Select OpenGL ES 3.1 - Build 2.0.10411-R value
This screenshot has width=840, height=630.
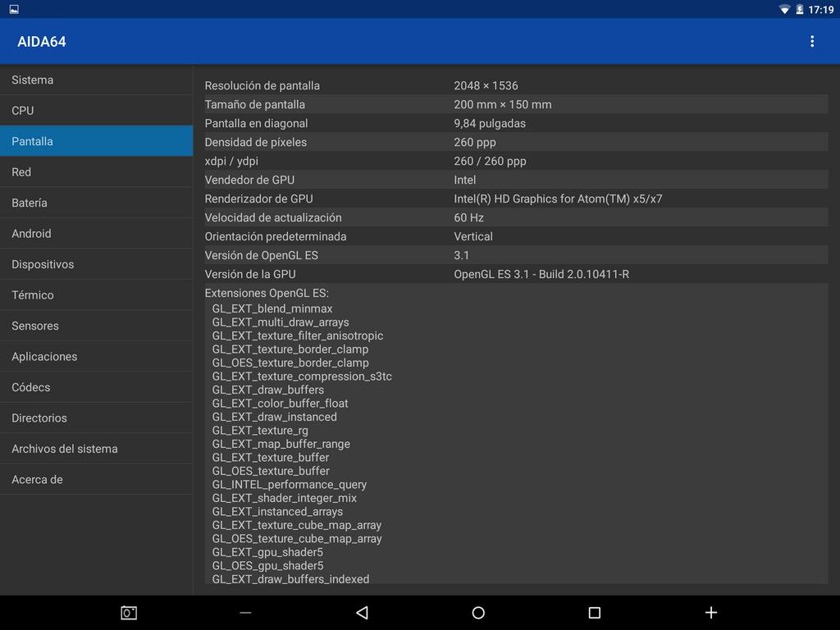541,274
